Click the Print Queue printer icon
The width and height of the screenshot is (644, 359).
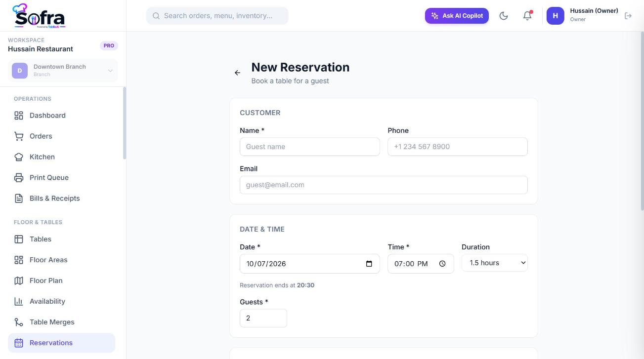[x=19, y=178]
